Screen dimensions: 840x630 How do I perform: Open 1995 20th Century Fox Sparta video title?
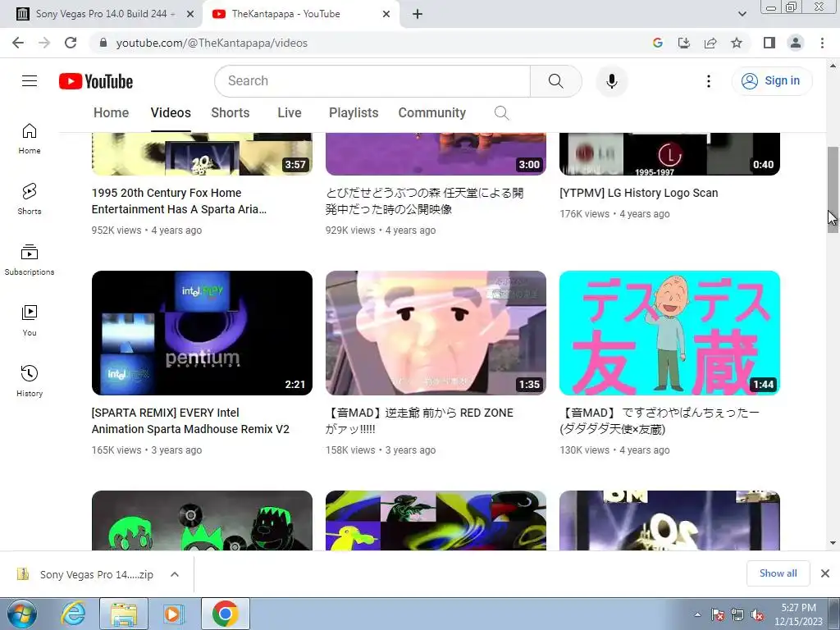(x=179, y=201)
